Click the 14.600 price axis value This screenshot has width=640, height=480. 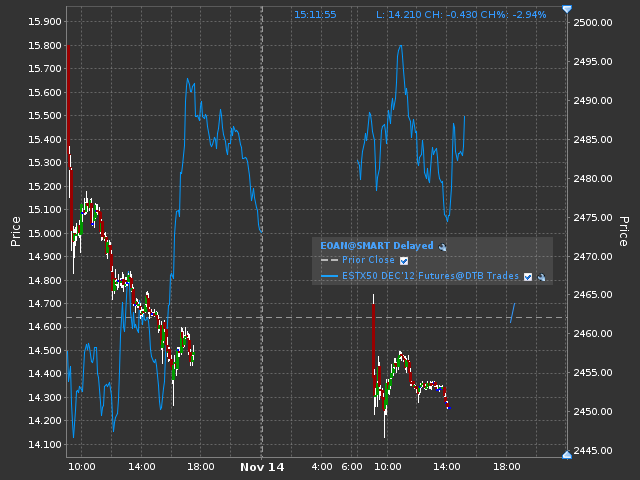click(x=44, y=327)
